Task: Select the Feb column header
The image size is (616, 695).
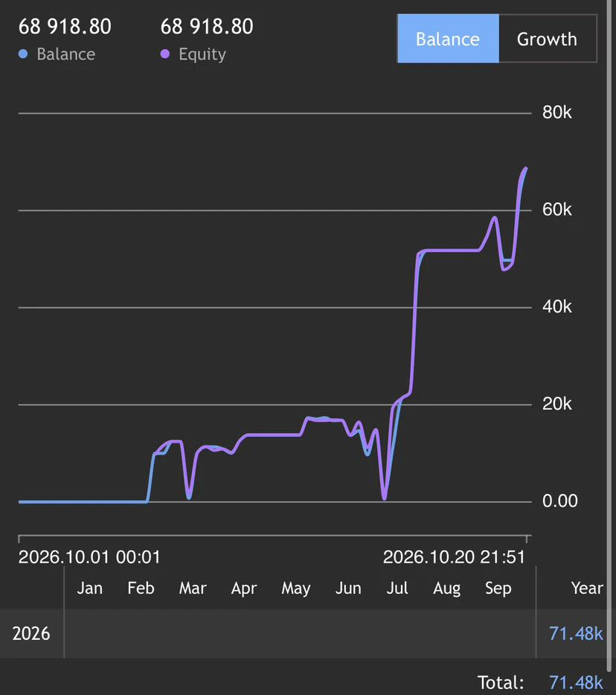Action: pos(141,588)
